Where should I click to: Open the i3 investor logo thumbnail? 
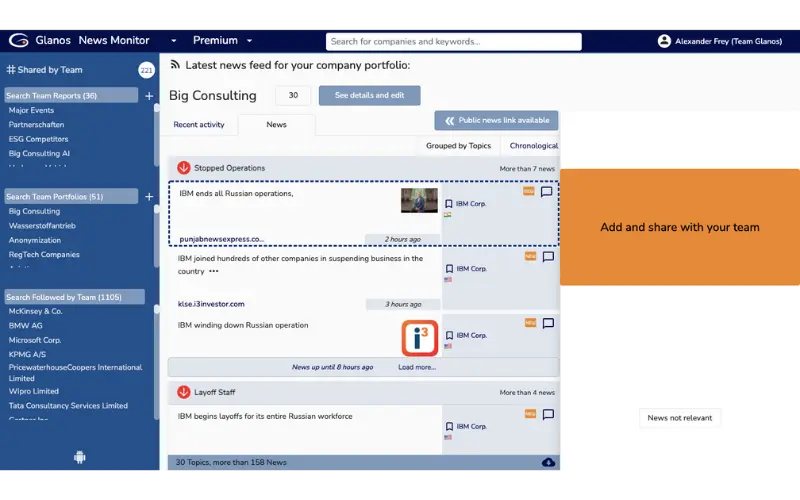419,338
